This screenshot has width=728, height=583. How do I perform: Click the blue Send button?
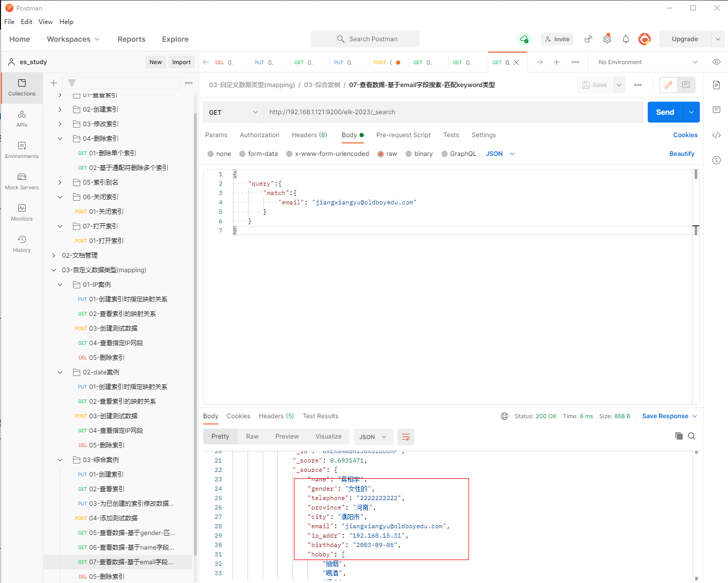coord(664,112)
